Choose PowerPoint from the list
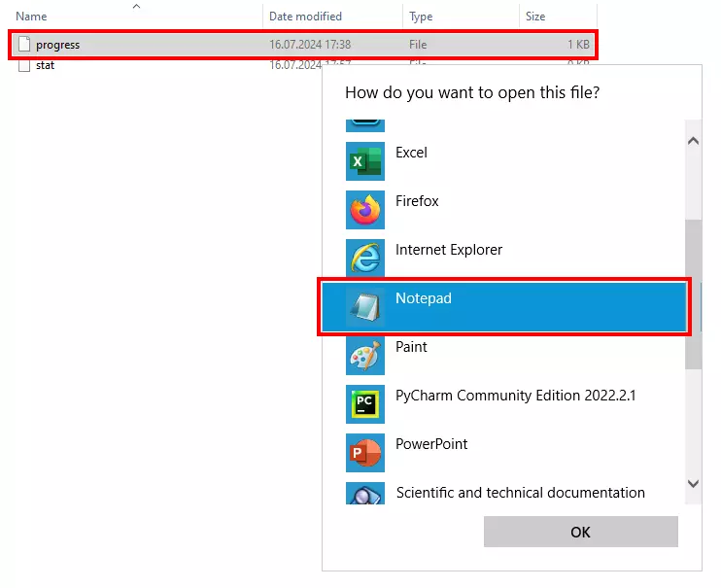 pos(503,453)
